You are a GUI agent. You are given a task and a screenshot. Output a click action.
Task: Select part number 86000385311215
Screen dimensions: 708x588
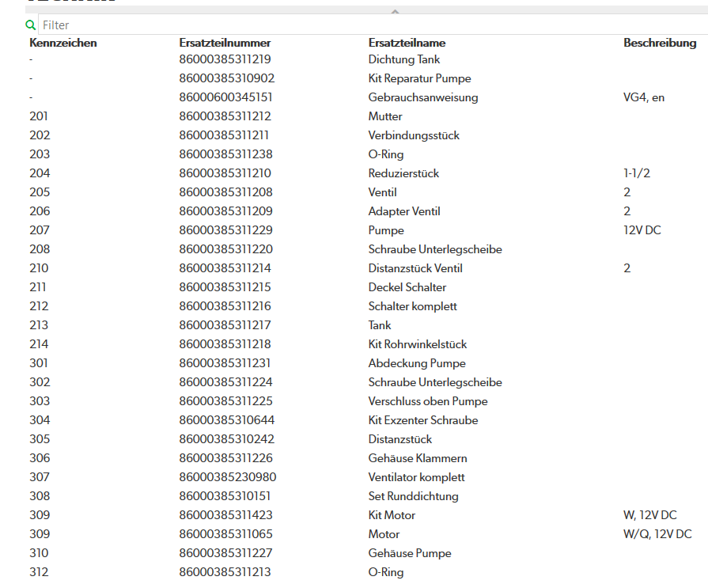click(225, 286)
